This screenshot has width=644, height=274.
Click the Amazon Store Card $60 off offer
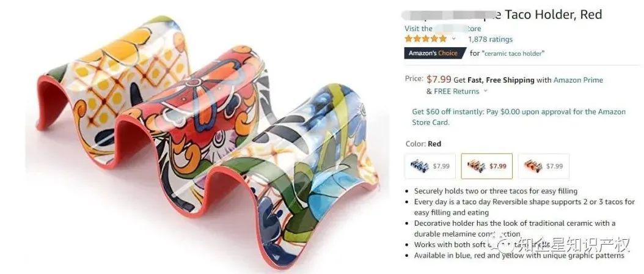[519, 117]
